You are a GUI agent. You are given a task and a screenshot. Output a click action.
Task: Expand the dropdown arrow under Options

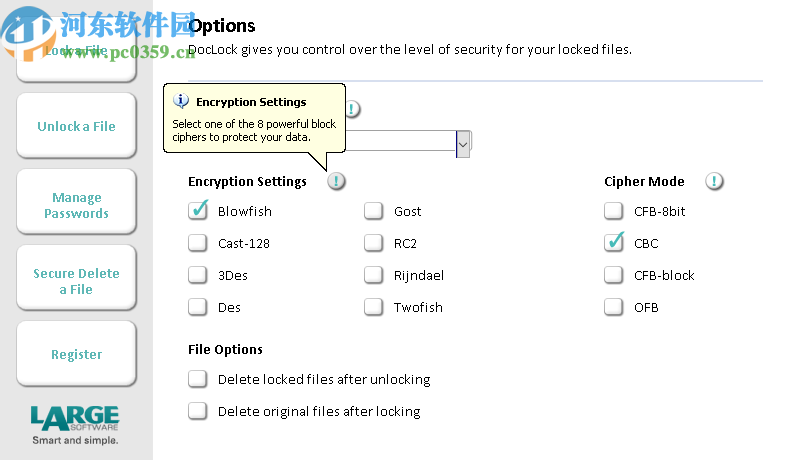463,144
